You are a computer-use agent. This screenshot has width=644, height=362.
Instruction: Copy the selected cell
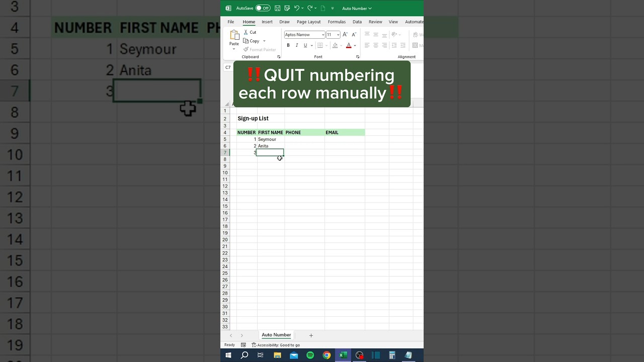coord(252,41)
